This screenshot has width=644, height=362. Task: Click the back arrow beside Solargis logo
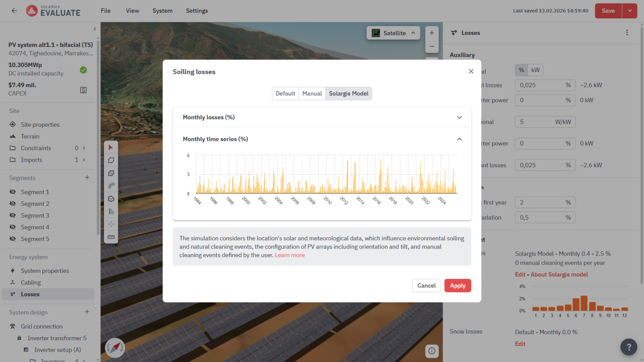pos(14,11)
